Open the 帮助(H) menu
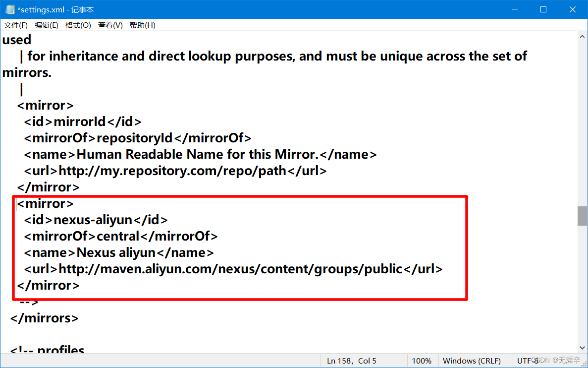This screenshot has height=368, width=588. [142, 25]
